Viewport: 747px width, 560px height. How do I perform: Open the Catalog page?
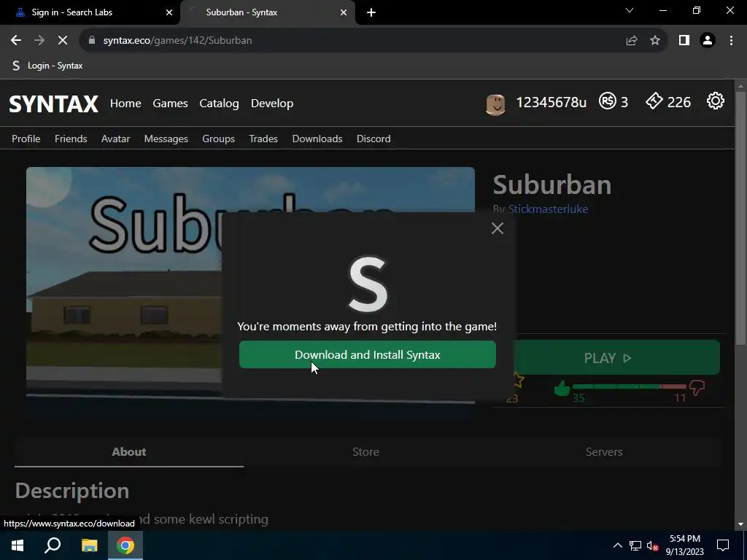(219, 104)
